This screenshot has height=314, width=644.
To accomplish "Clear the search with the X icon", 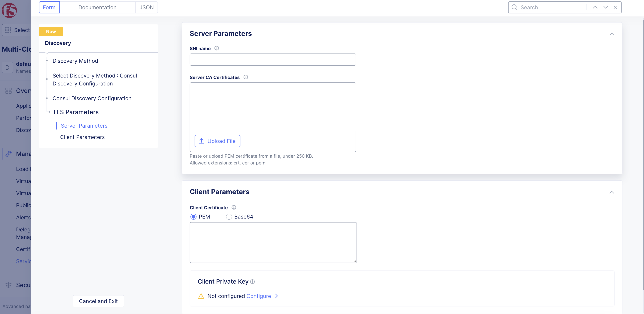I will [615, 8].
